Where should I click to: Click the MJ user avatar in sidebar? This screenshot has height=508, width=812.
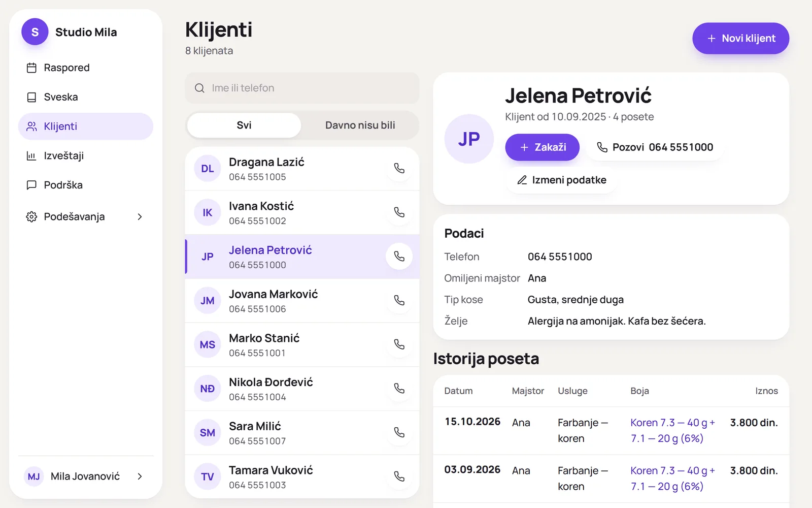34,477
